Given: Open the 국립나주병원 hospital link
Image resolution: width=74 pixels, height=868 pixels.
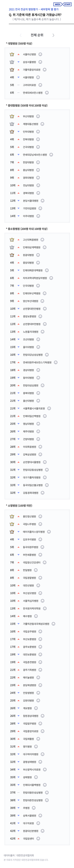Looking at the screenshot, I should [x=29, y=524].
